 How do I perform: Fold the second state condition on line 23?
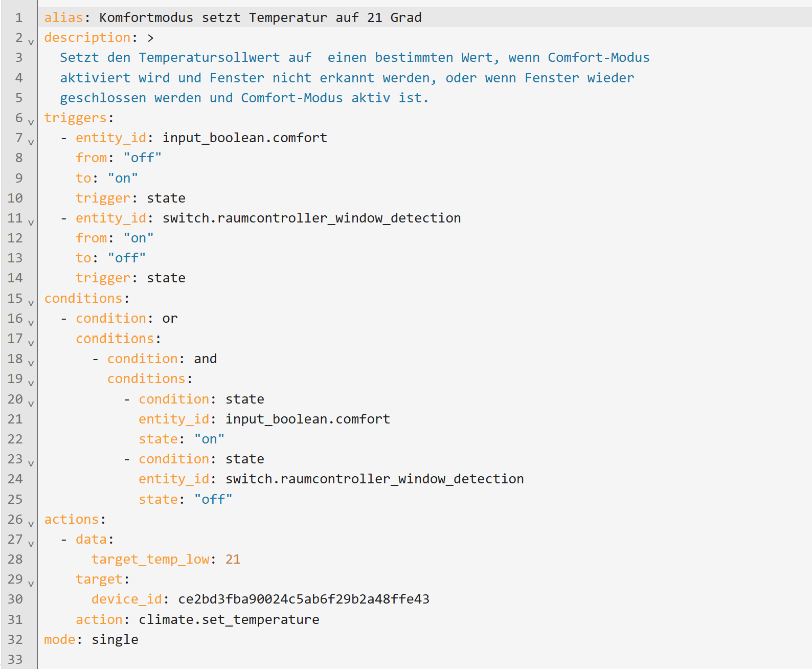click(x=31, y=463)
